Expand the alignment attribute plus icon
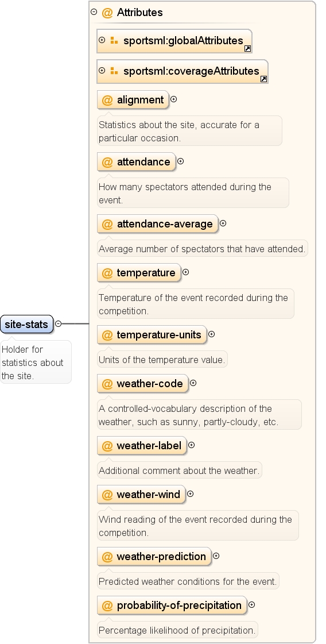This screenshot has height=644, width=326. [x=174, y=99]
